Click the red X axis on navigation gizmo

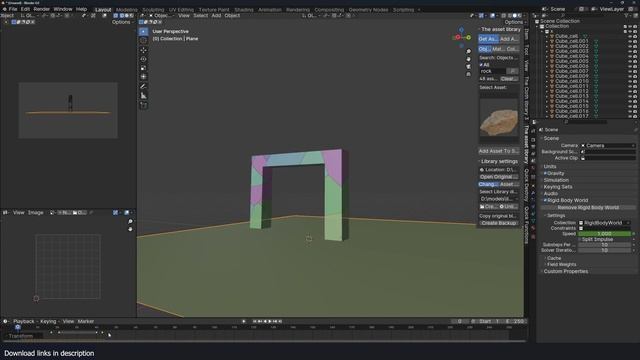click(x=458, y=37)
